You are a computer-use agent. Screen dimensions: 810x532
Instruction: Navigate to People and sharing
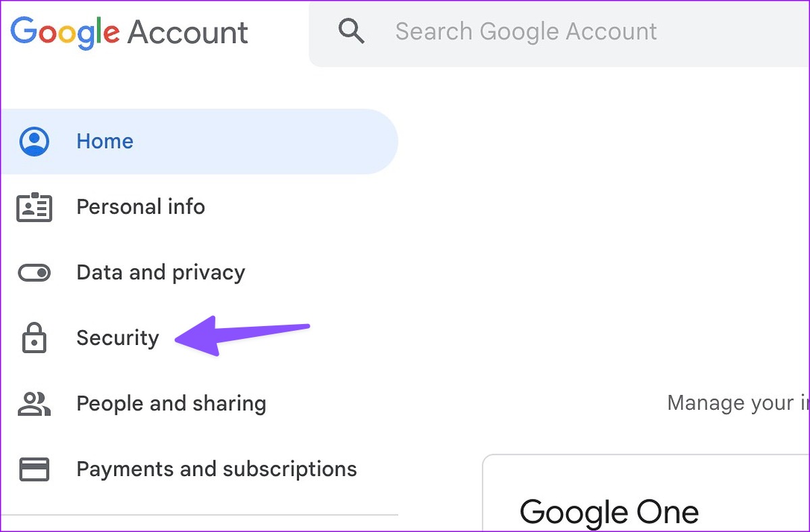171,404
